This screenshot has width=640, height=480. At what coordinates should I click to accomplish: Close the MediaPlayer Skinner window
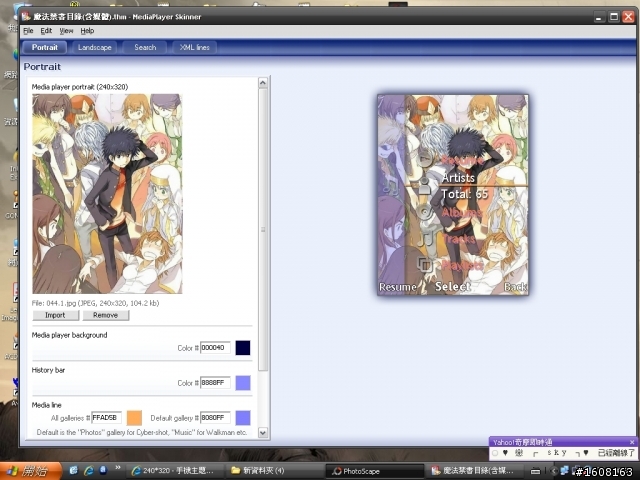628,17
